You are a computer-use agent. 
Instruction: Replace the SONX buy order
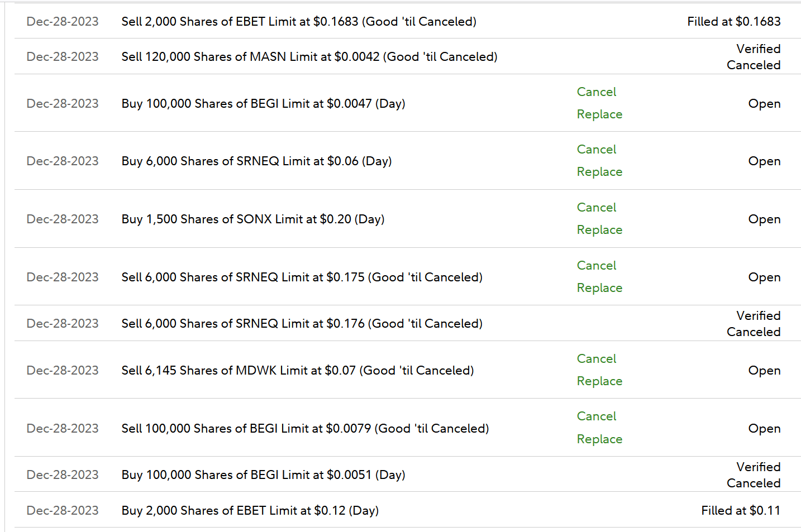click(x=599, y=230)
